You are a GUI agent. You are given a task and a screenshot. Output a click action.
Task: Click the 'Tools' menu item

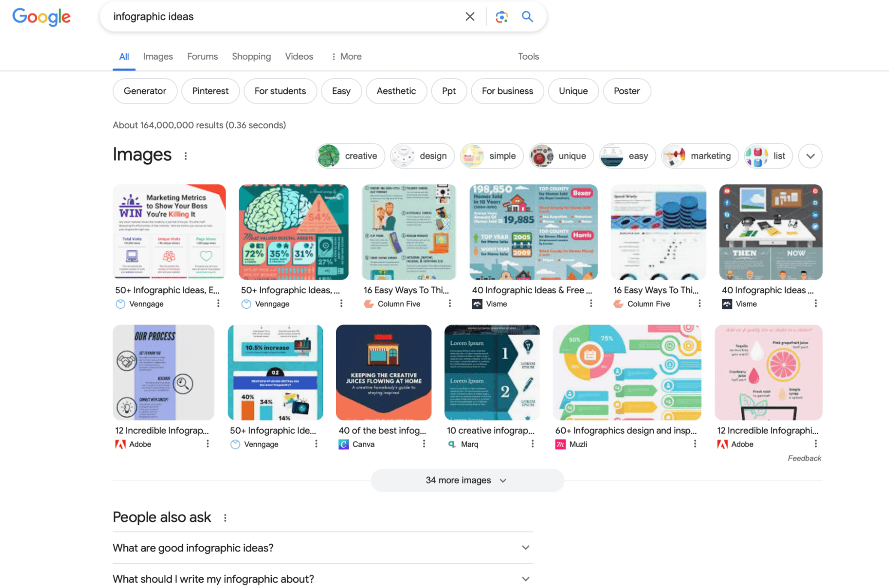529,56
